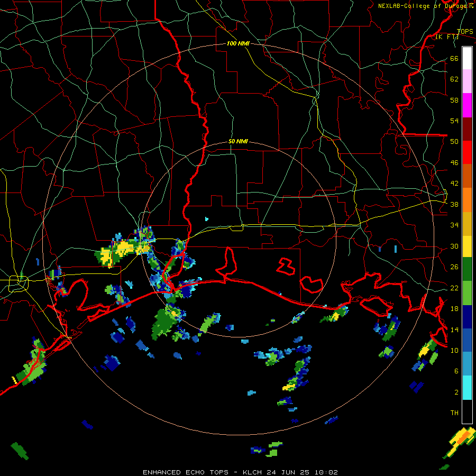Click the 42 legend value
The image size is (476, 476).
454,184
